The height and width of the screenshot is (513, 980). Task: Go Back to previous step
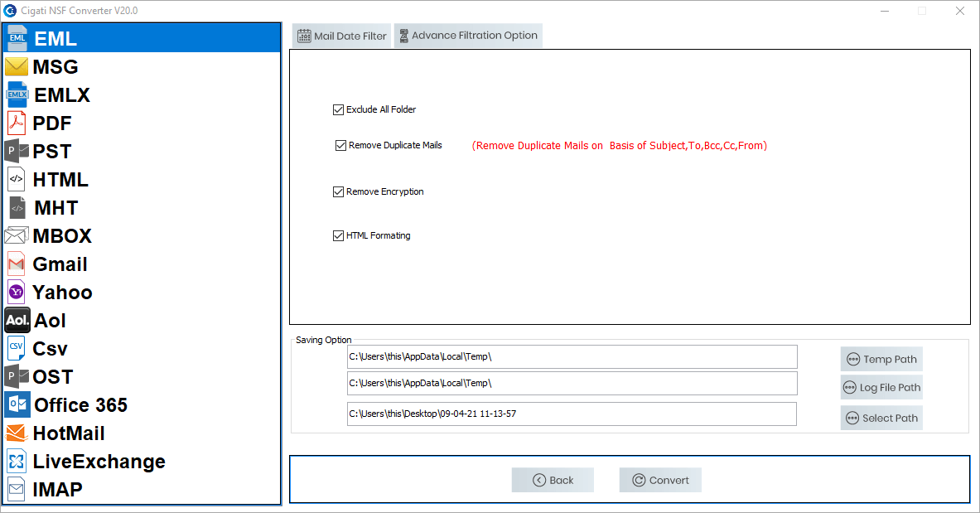(553, 480)
